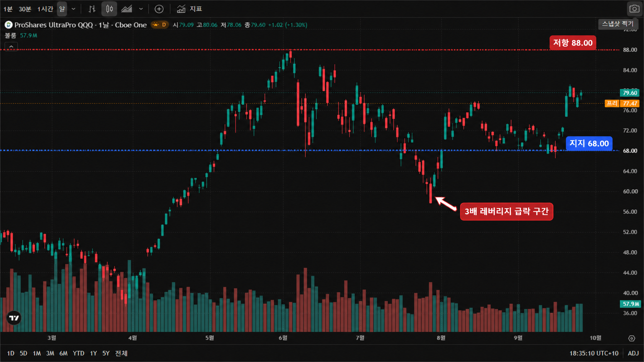Image resolution: width=644 pixels, height=362 pixels.
Task: Click the compare or add symbol plus icon
Action: pyautogui.click(x=159, y=9)
